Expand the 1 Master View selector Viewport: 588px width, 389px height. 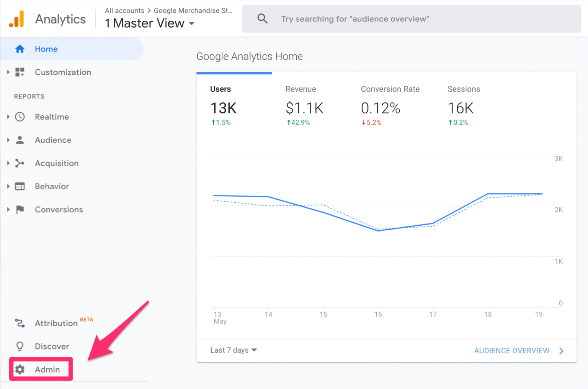pyautogui.click(x=192, y=23)
